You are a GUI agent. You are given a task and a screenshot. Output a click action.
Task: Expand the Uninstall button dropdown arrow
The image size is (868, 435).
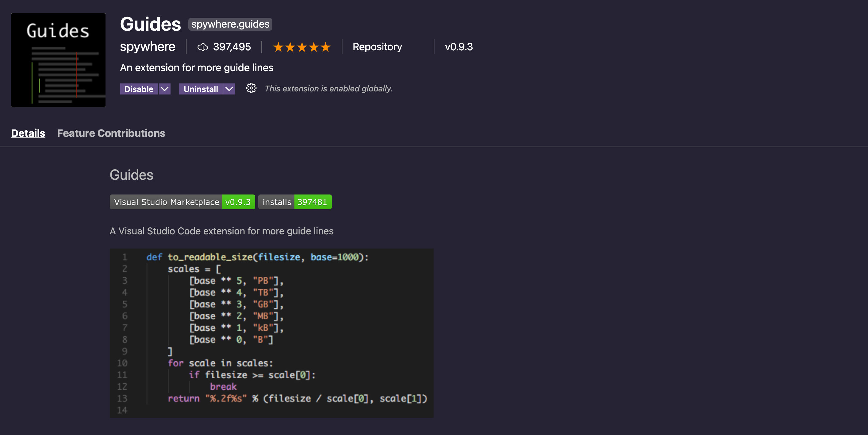tap(229, 89)
